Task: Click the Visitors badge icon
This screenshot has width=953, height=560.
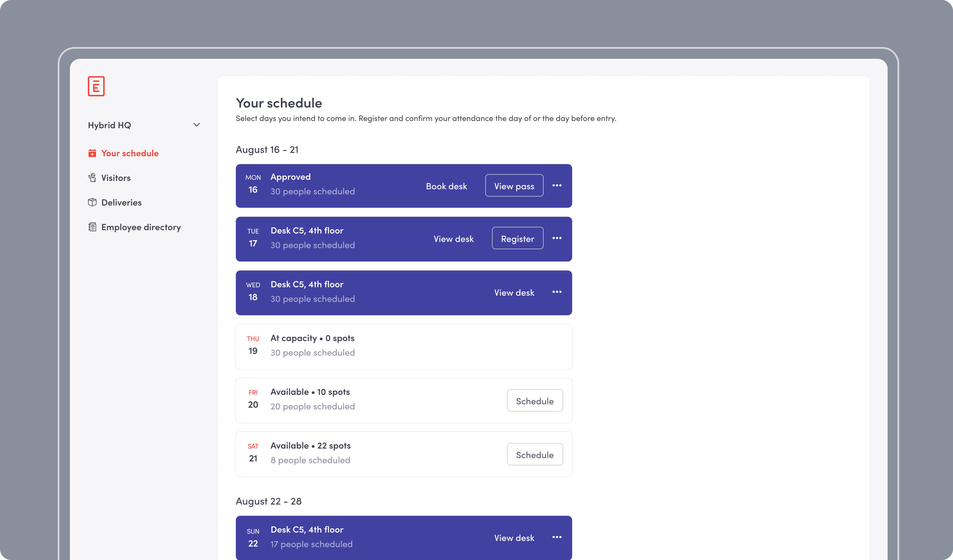Action: (x=92, y=178)
